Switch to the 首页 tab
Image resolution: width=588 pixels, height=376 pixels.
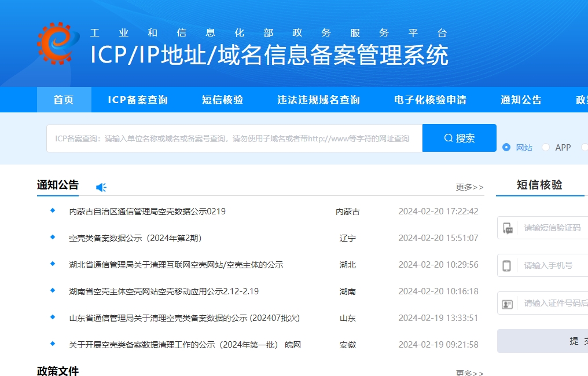64,99
